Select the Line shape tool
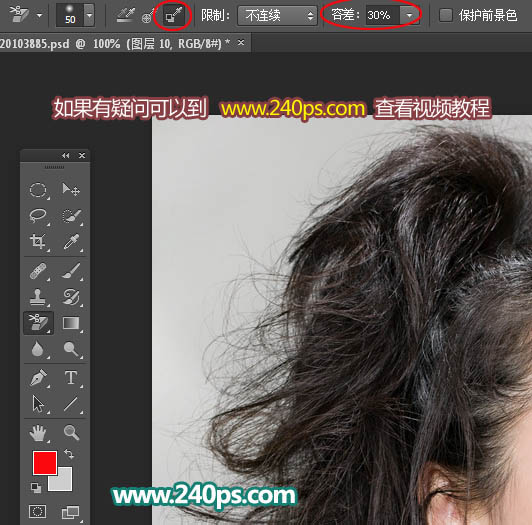Viewport: 532px width, 525px height. [71, 404]
